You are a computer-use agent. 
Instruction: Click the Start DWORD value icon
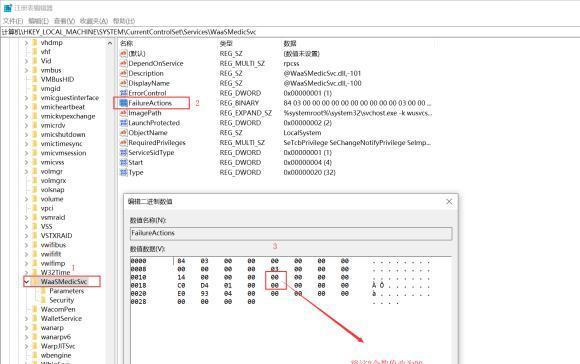pos(124,162)
